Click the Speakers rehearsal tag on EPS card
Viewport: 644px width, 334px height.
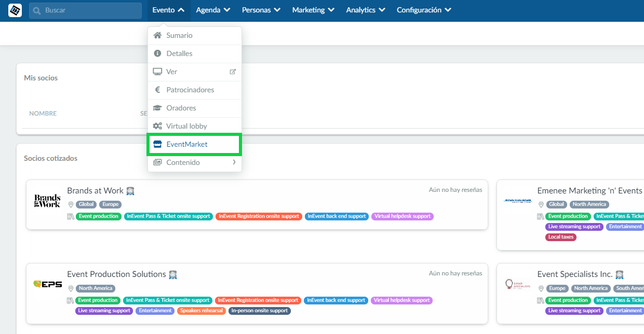[x=202, y=311]
